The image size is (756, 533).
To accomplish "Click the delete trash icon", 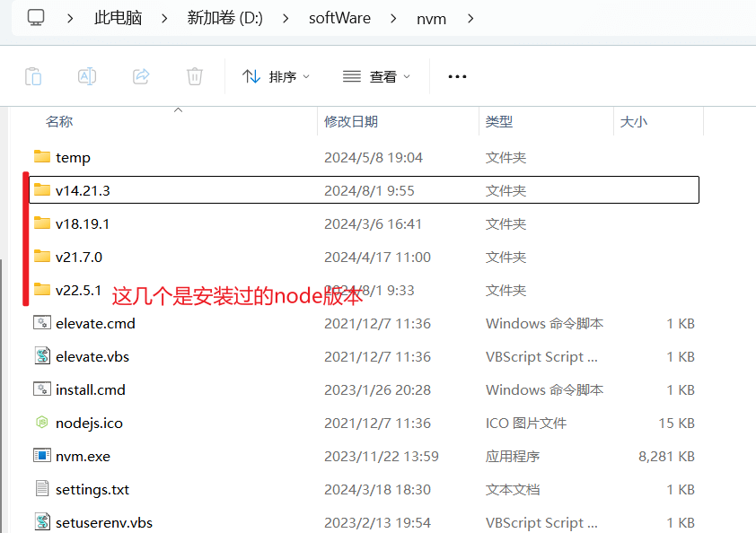I will 195,76.
